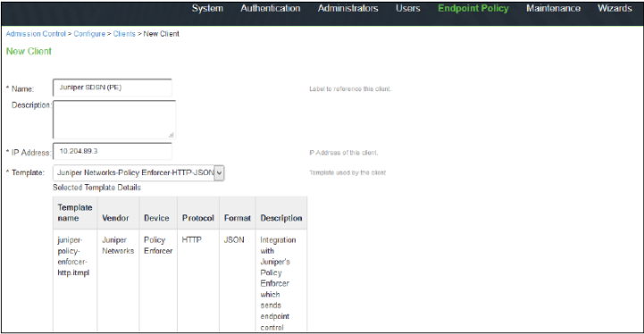The image size is (644, 334).
Task: Click the Vendor column header
Action: (118, 213)
